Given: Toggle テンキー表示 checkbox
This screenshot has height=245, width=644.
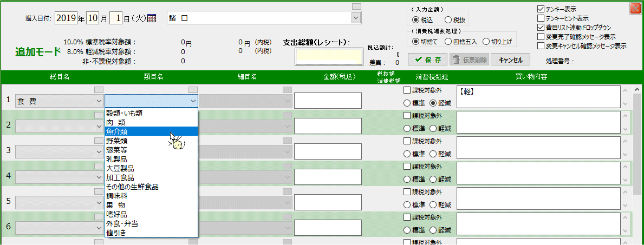Looking at the screenshot, I should 541,9.
